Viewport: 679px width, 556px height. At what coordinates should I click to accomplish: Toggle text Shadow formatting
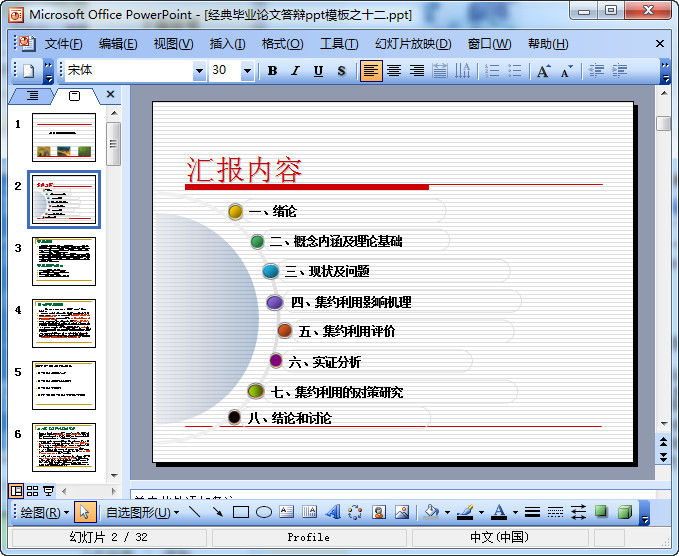pyautogui.click(x=341, y=71)
